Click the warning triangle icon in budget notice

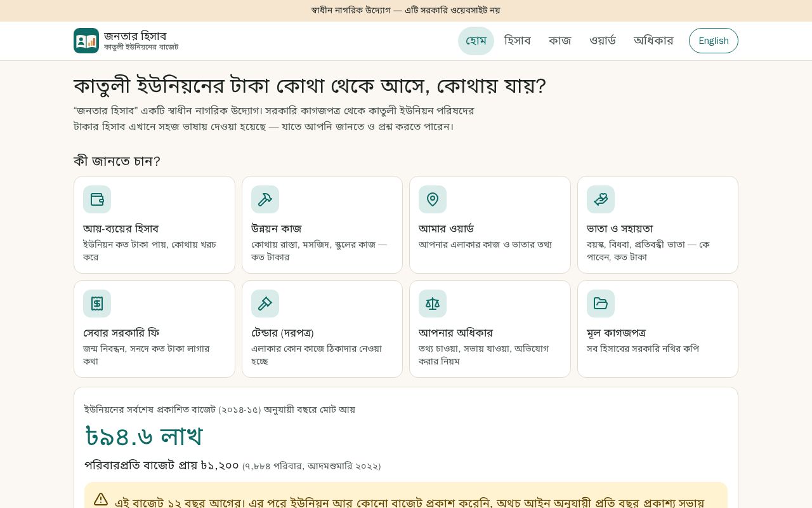click(x=101, y=500)
